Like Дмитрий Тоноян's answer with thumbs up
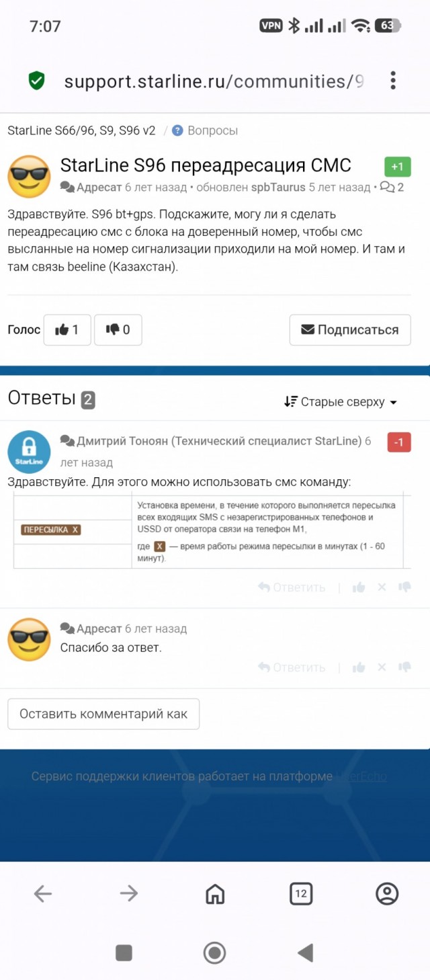Image resolution: width=430 pixels, height=980 pixels. tap(359, 587)
